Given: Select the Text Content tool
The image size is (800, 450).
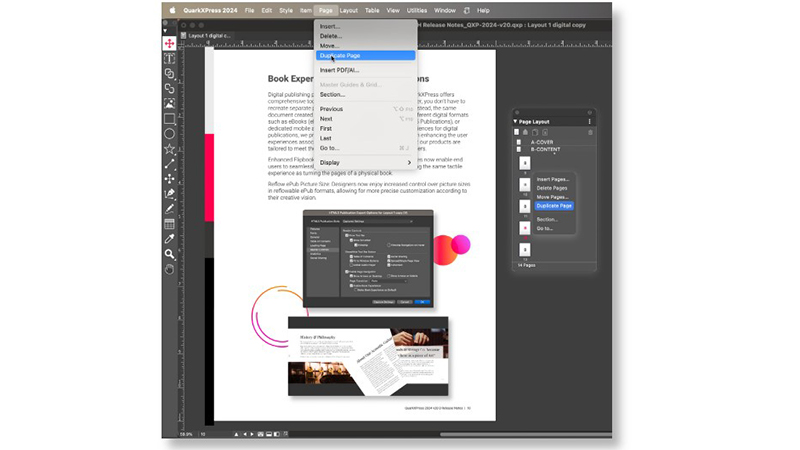Looking at the screenshot, I should click(x=169, y=59).
